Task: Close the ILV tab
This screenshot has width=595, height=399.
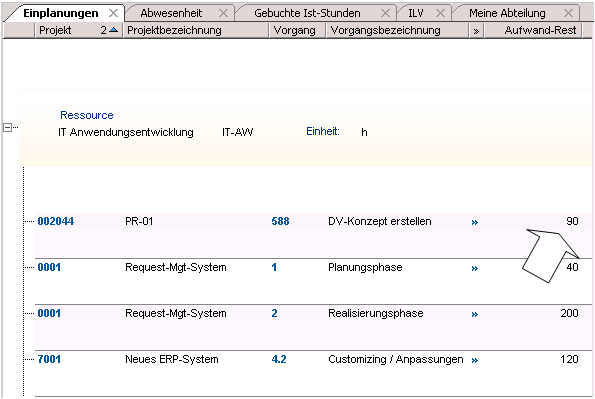Action: [x=440, y=13]
